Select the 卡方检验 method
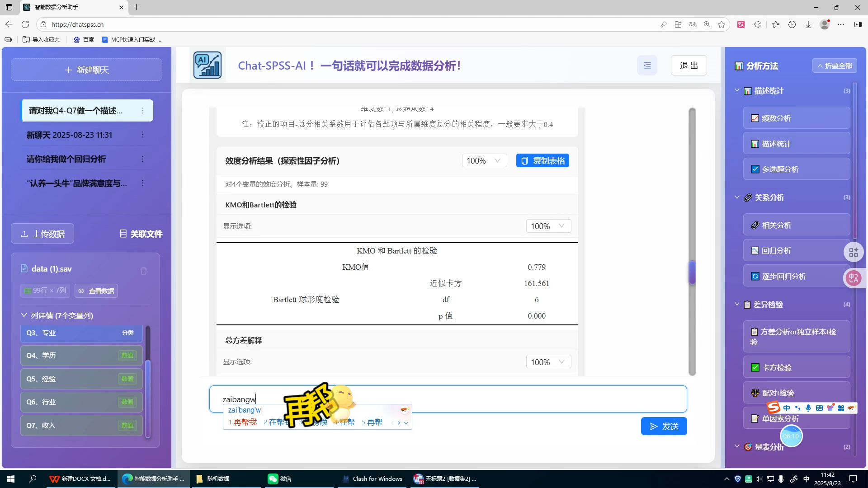 point(796,367)
